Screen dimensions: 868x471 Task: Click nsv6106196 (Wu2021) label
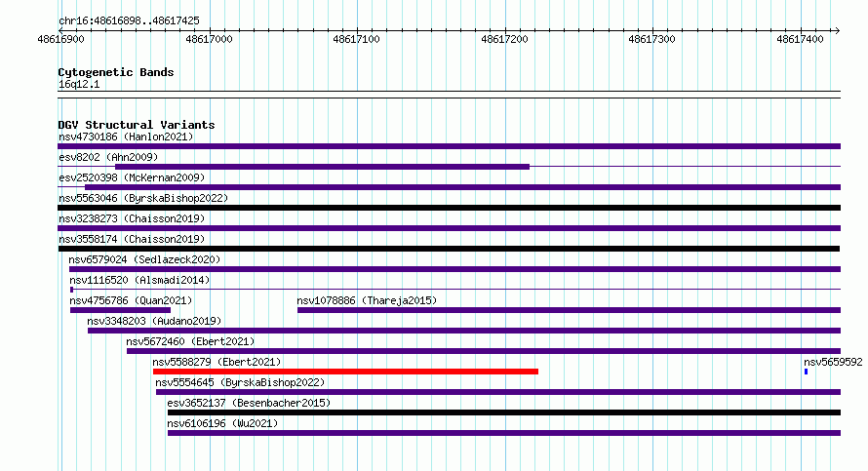coord(222,423)
